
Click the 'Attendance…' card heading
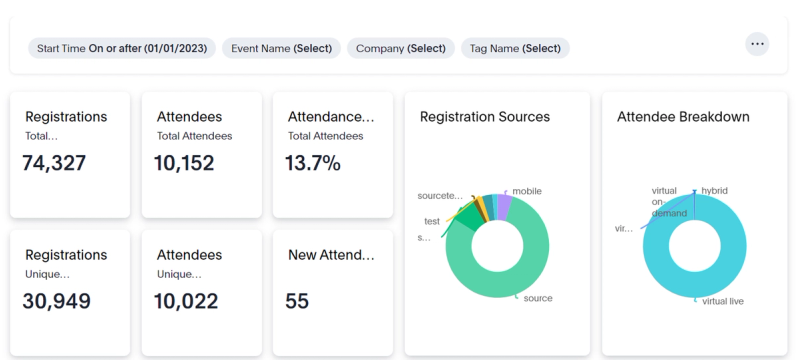[331, 117]
